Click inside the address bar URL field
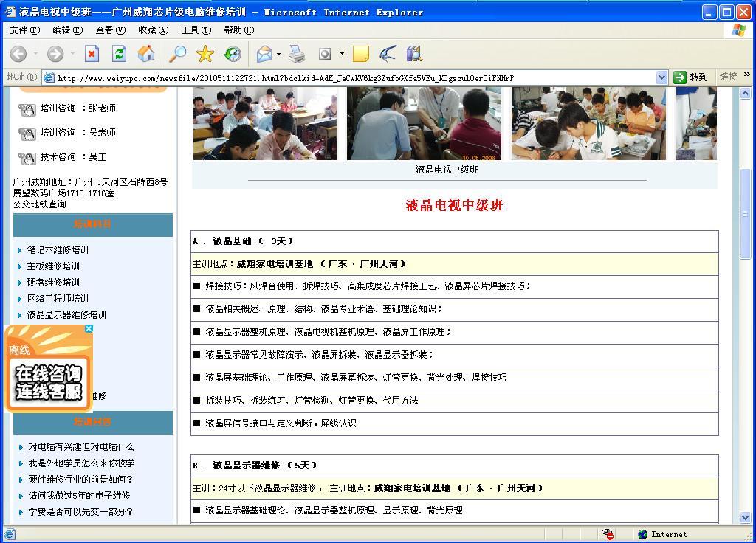This screenshot has width=756, height=543. pos(354,77)
